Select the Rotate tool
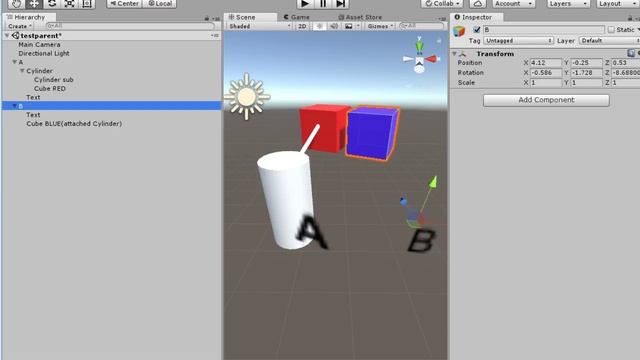 point(52,4)
